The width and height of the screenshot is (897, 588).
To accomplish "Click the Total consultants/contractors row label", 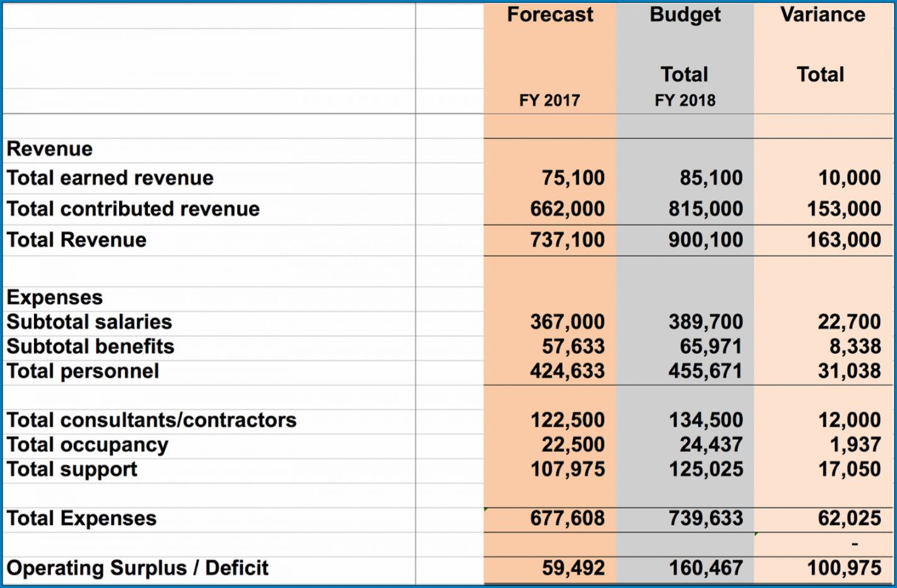I will [x=151, y=420].
